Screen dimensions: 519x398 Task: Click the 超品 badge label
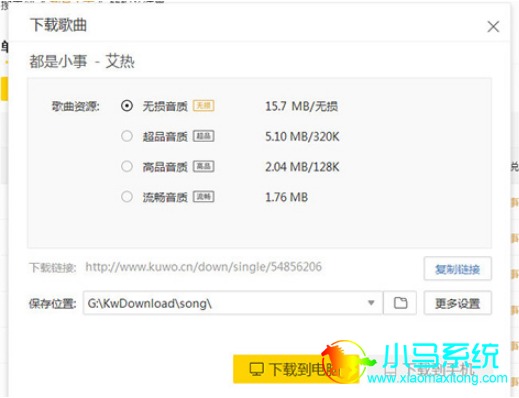(x=204, y=136)
